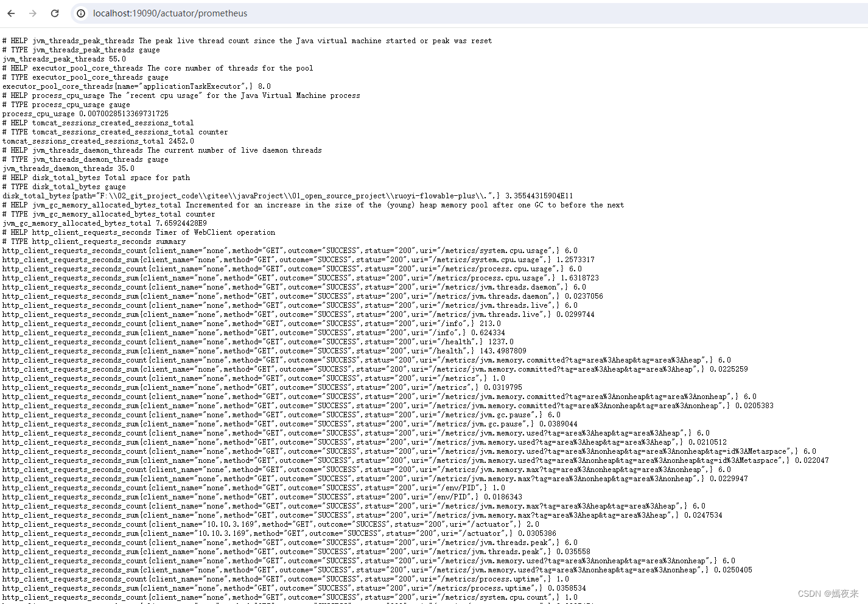
Task: Click the sum line with value 0.624334
Action: (x=254, y=333)
